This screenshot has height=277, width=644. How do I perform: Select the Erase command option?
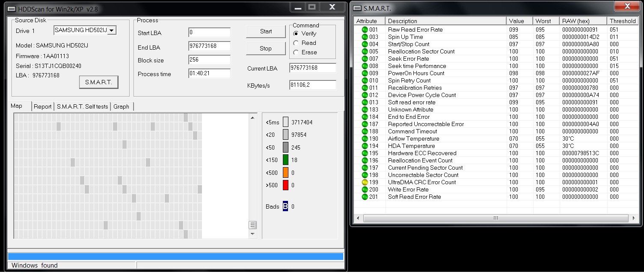pos(296,52)
